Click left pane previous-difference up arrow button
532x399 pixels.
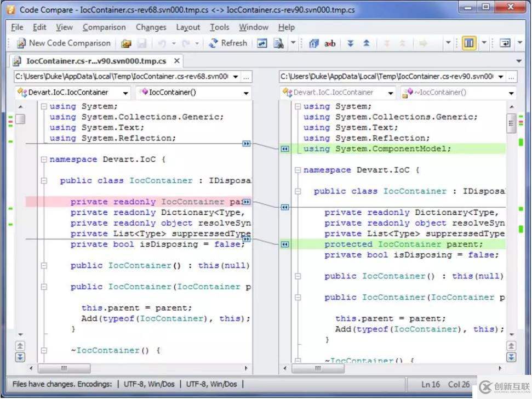tap(20, 346)
